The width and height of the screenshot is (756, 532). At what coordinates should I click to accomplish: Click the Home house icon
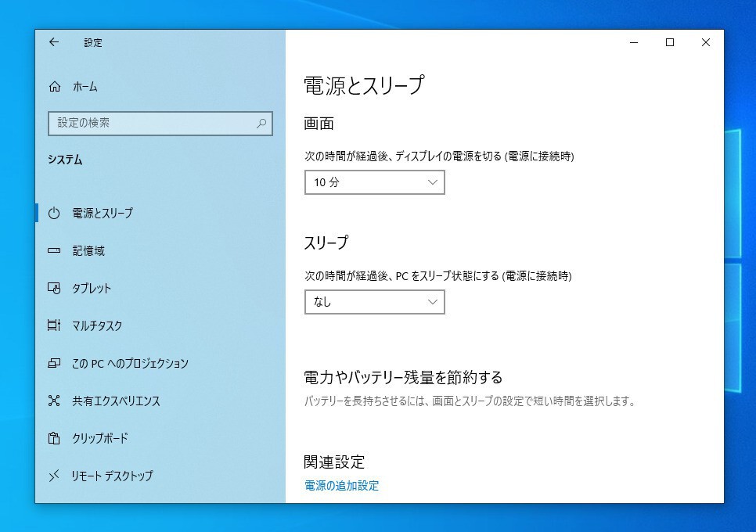(x=55, y=87)
